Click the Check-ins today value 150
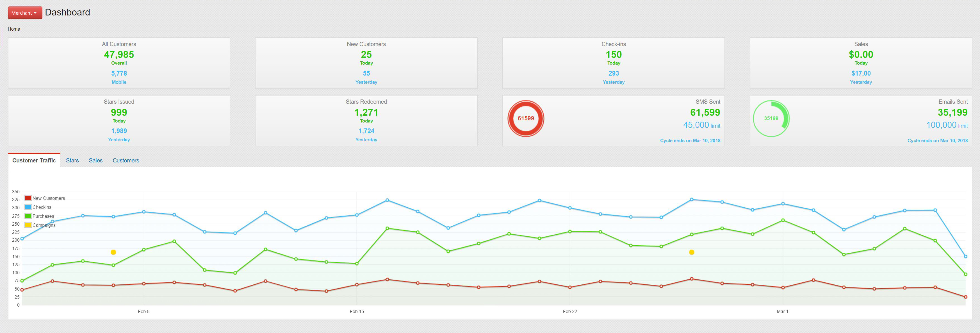The height and width of the screenshot is (333, 980). pyautogui.click(x=613, y=55)
